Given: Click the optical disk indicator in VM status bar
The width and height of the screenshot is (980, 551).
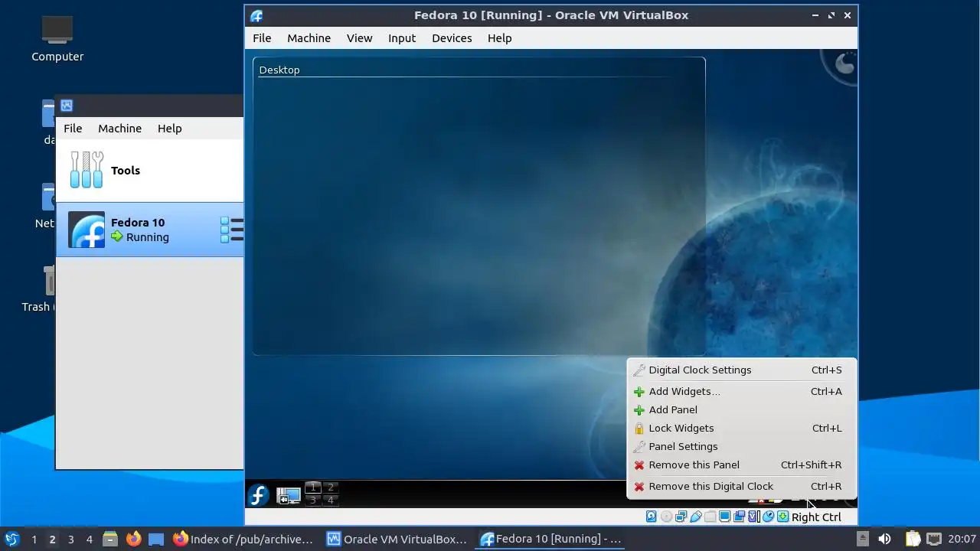Looking at the screenshot, I should (667, 517).
